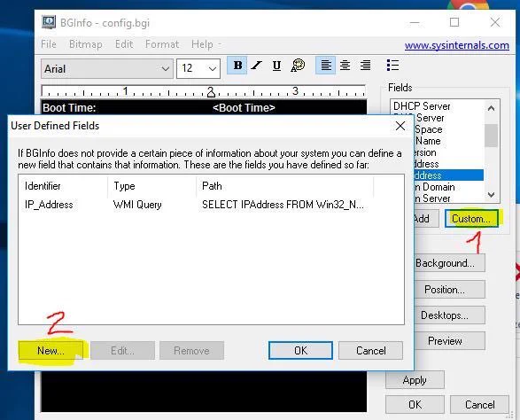Toggle Bold formatting in BGInfo toolbar
The width and height of the screenshot is (520, 420).
point(237,66)
